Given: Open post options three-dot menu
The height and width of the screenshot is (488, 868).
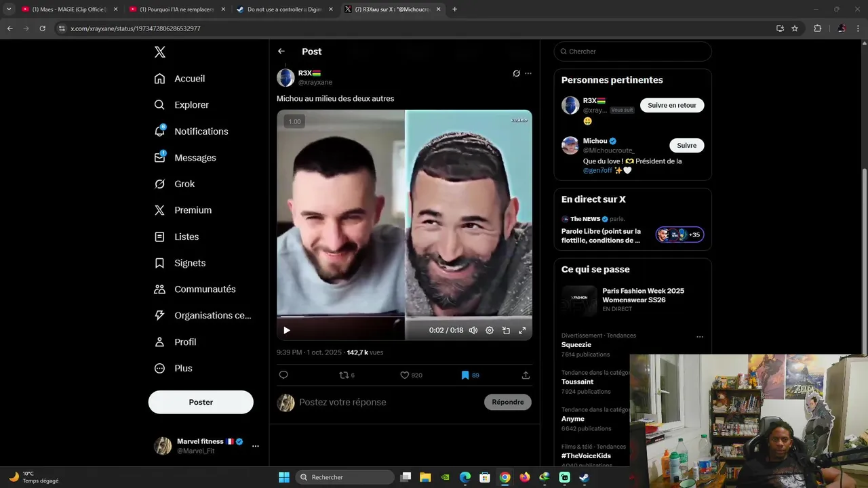Looking at the screenshot, I should click(x=528, y=73).
